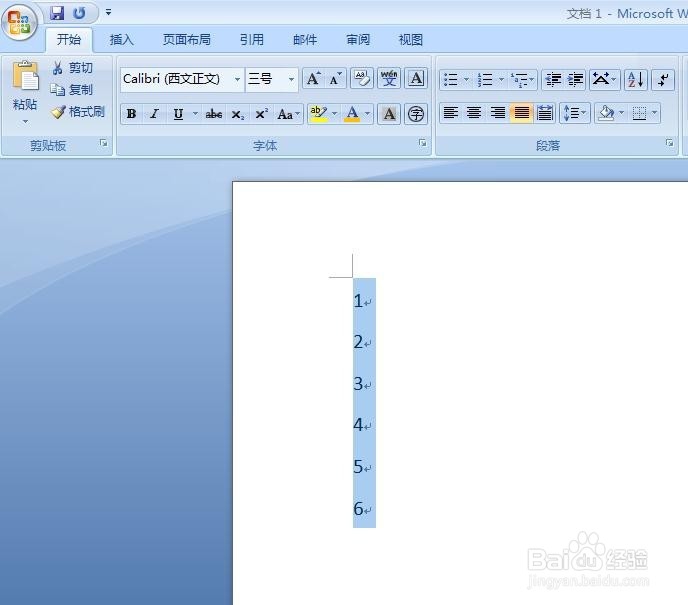Click Grow Font icon
Screen dimensions: 688x605
(x=314, y=79)
